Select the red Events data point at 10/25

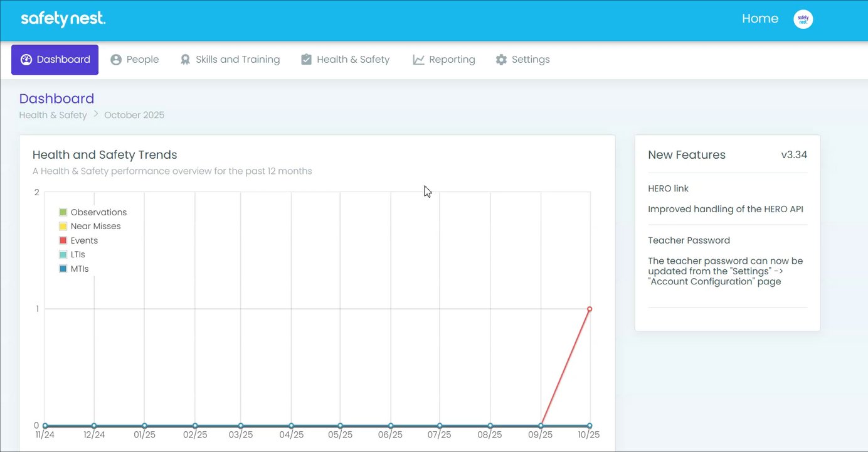pos(590,309)
